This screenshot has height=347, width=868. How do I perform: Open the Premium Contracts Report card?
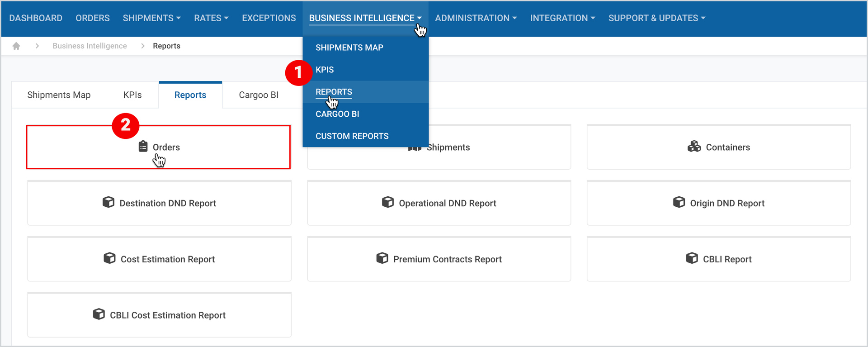[439, 259]
